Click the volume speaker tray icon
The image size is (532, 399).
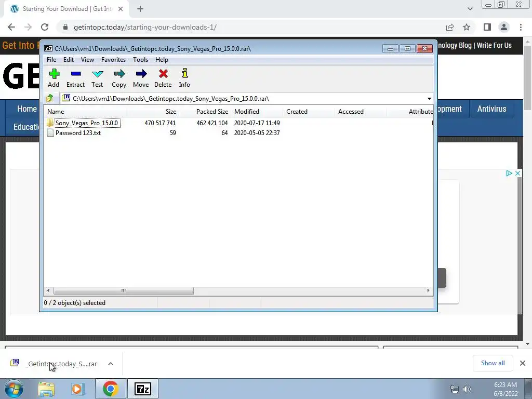(x=468, y=389)
